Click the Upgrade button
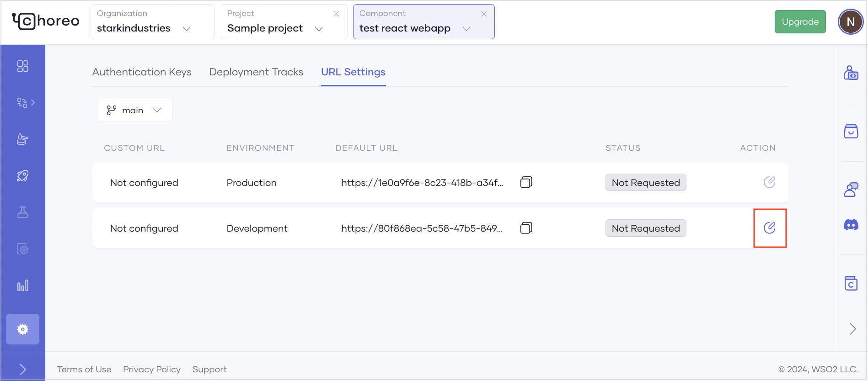 point(800,21)
